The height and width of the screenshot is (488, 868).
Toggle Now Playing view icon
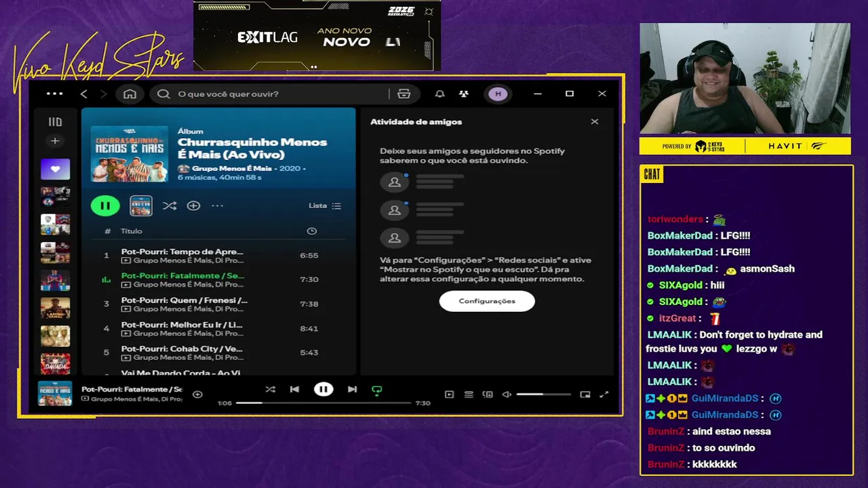tap(449, 394)
